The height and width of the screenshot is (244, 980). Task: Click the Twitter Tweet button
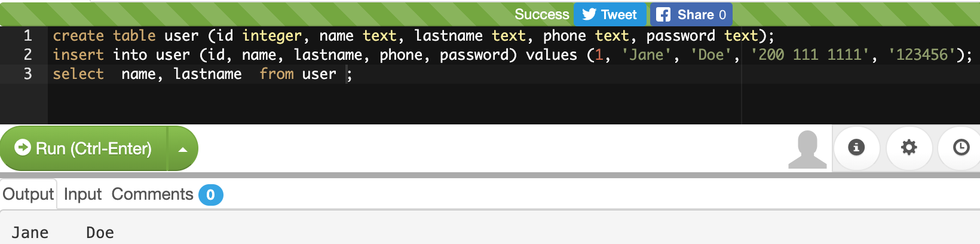point(610,14)
